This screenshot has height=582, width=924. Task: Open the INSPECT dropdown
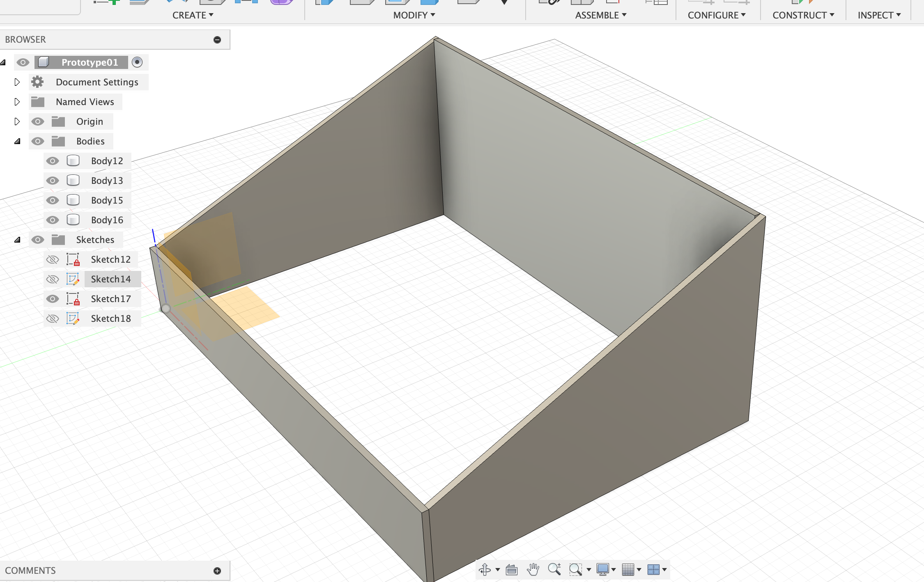coord(879,15)
